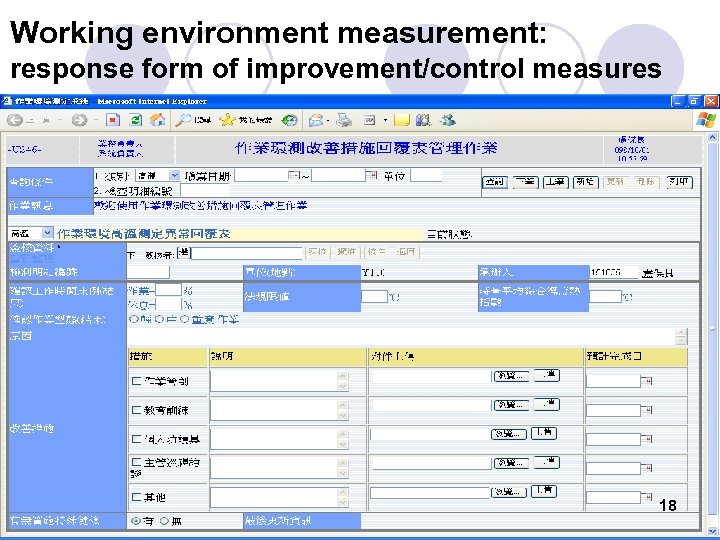Select the 有 radio button
The width and height of the screenshot is (720, 540).
135,521
